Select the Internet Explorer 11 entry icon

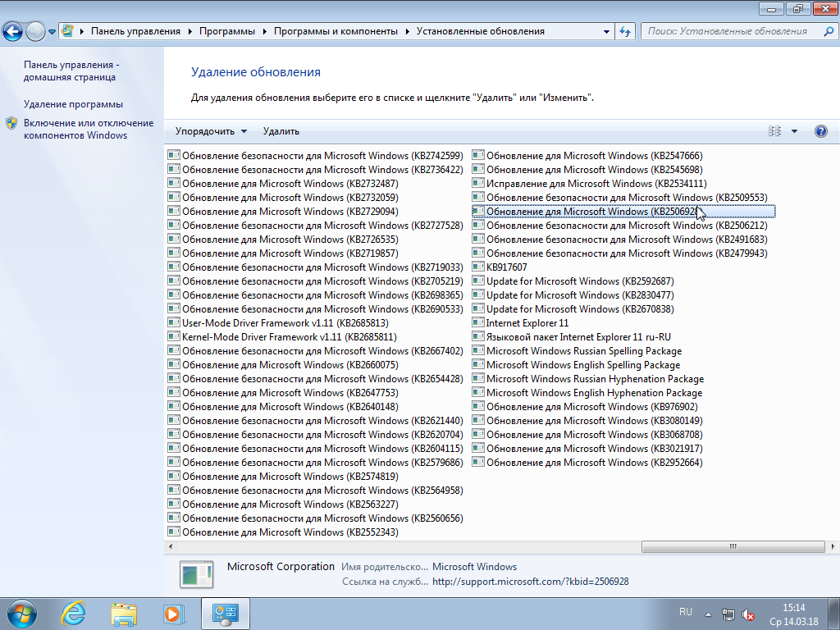point(478,322)
